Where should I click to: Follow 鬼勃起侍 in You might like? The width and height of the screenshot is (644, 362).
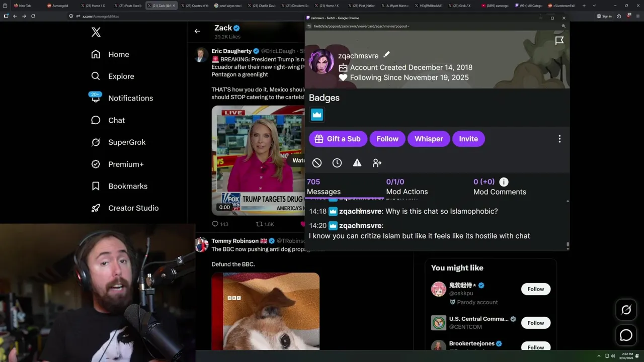click(x=535, y=289)
